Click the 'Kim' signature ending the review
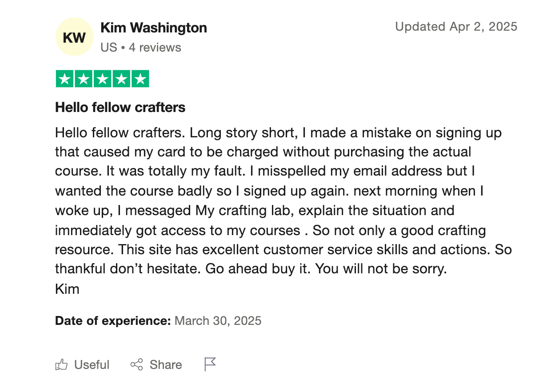This screenshot has width=559, height=392. 67,289
